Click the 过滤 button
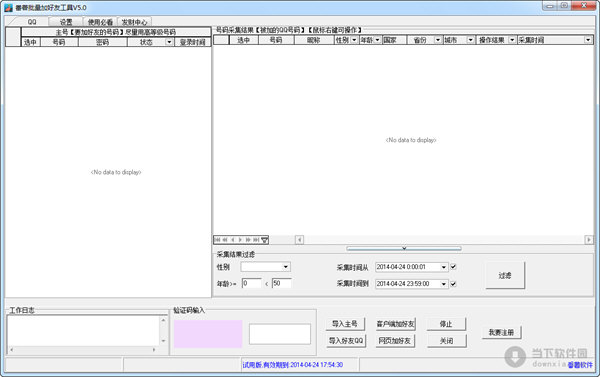The height and width of the screenshot is (377, 600). coord(505,275)
